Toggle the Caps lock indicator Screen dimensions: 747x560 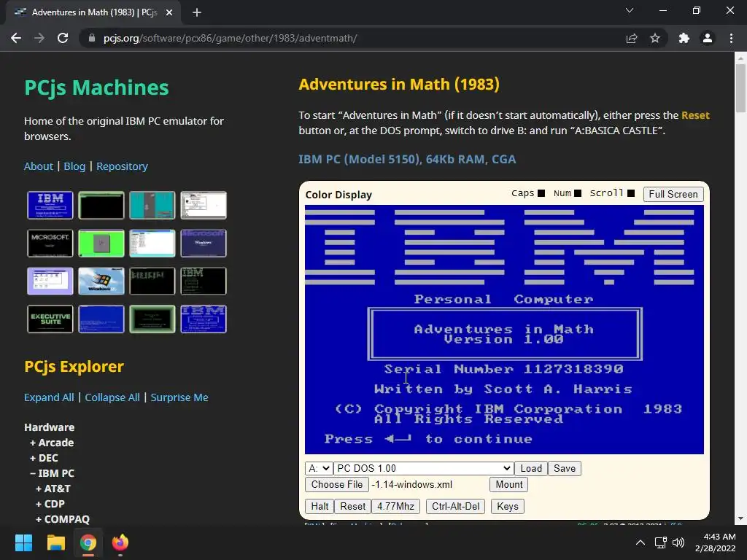(541, 193)
